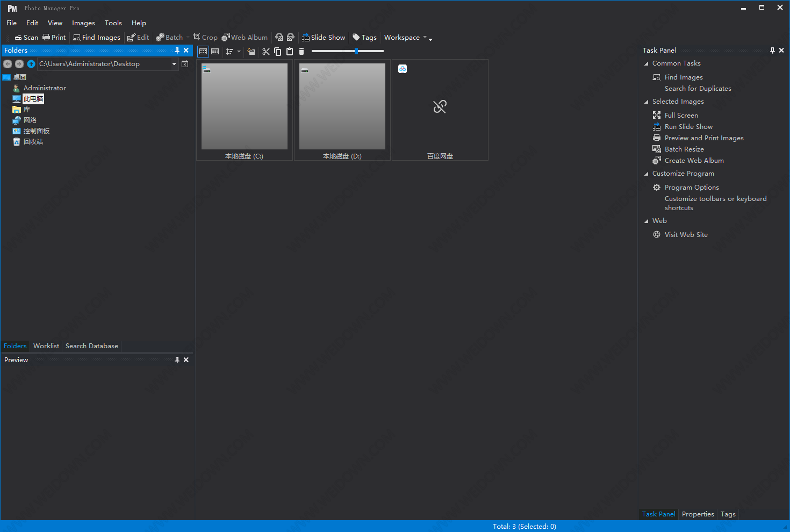This screenshot has height=532, width=790.
Task: Switch to the Properties tab
Action: click(x=698, y=514)
